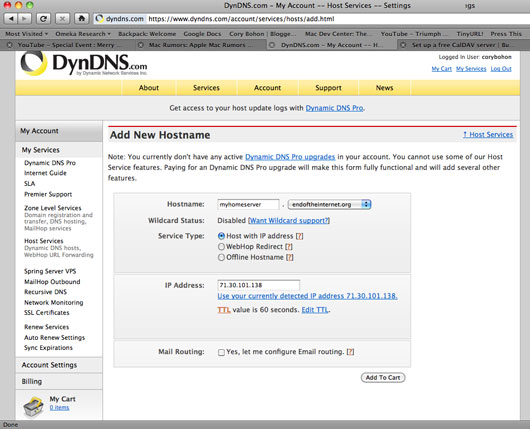Screen dimensions: 530x429
Task: Click the Add To Cart button
Action: [x=383, y=377]
